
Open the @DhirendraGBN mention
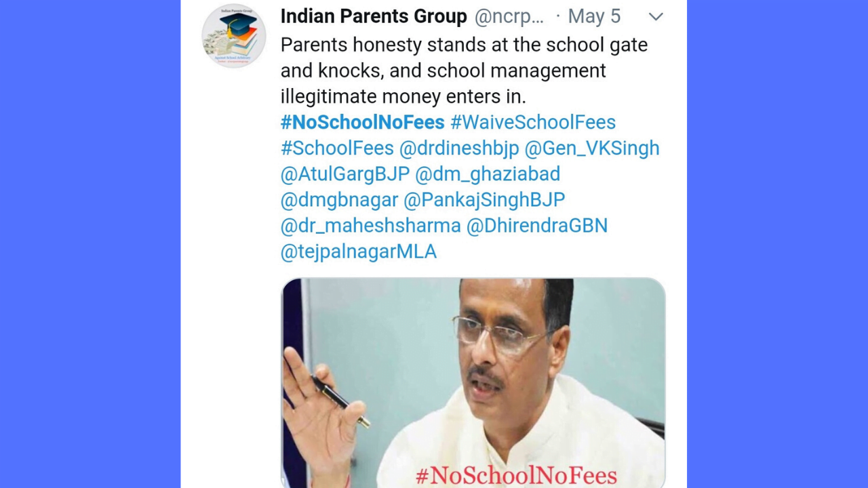pos(537,226)
